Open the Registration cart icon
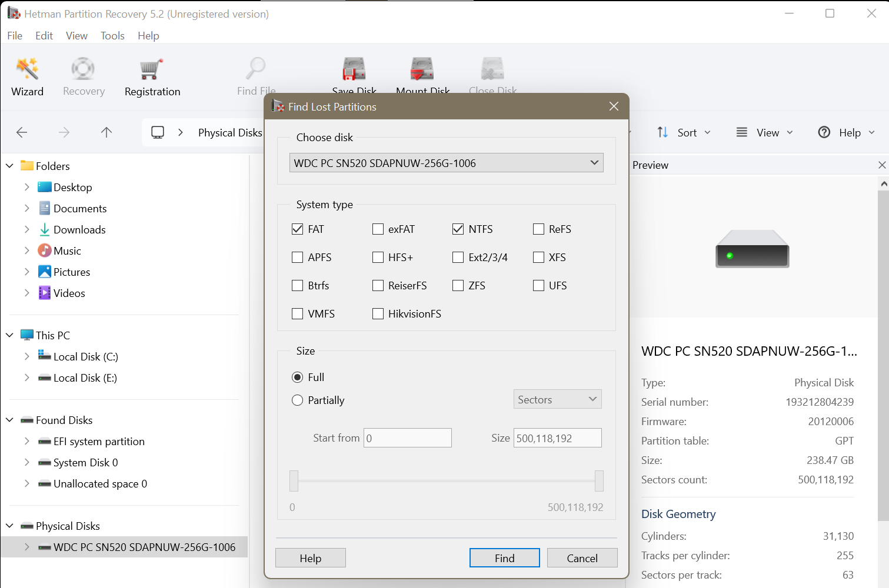The image size is (889, 588). (152, 69)
